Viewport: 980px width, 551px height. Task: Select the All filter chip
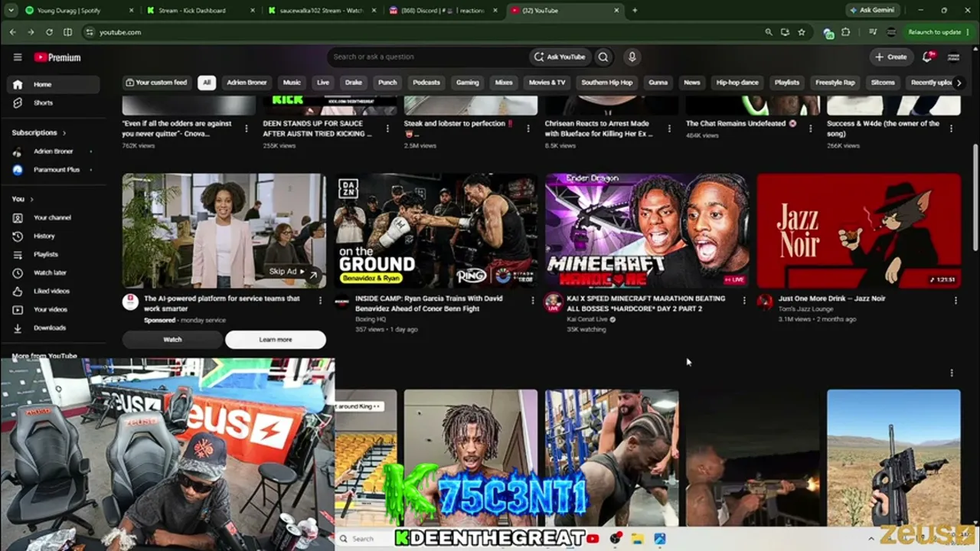point(206,83)
